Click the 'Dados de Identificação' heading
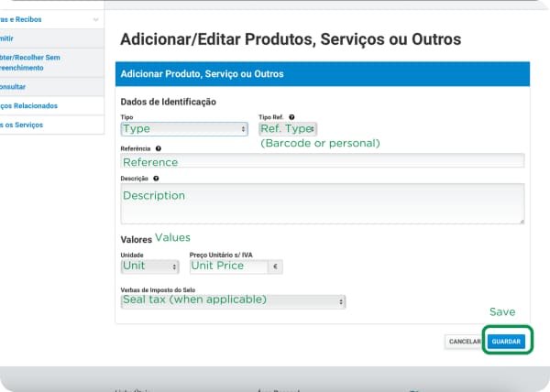 (x=169, y=102)
